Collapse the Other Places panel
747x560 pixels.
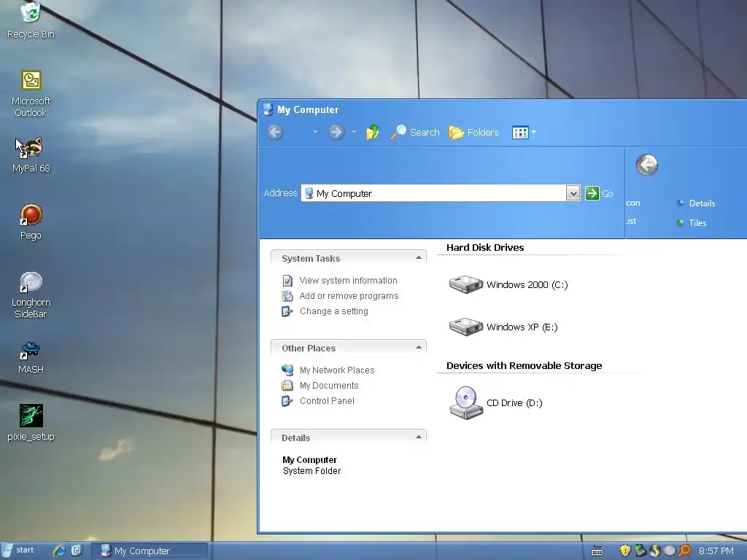(x=419, y=348)
